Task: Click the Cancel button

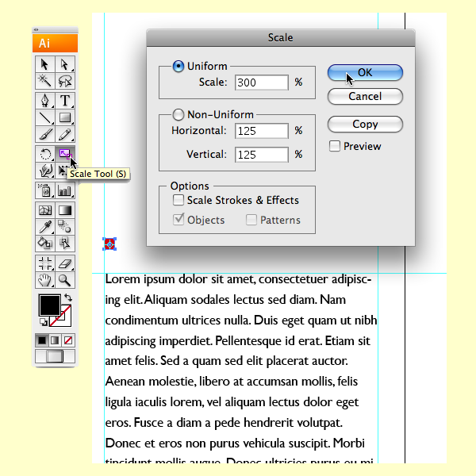Action: point(365,97)
